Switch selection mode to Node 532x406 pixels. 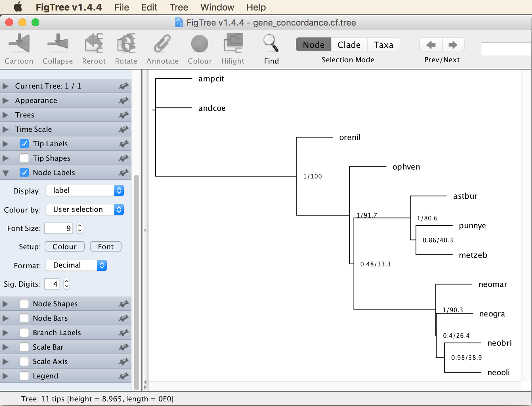[x=314, y=45]
